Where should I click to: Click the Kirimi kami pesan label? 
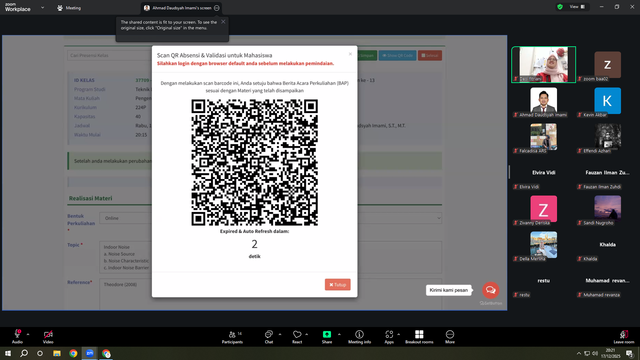tap(449, 290)
